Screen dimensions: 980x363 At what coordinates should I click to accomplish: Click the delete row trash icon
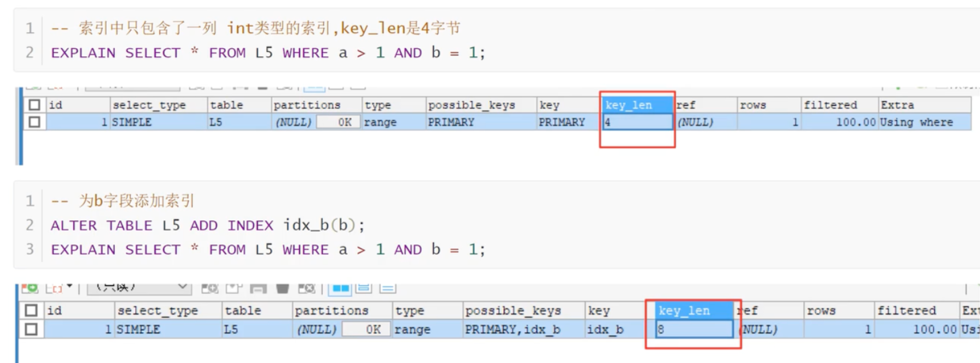coord(282,288)
